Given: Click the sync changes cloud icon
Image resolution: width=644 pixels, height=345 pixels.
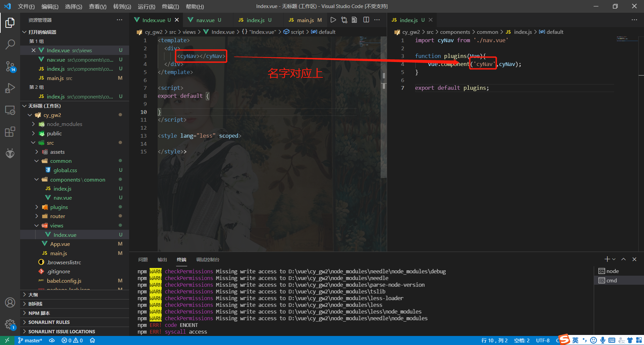Looking at the screenshot, I should click(x=52, y=340).
